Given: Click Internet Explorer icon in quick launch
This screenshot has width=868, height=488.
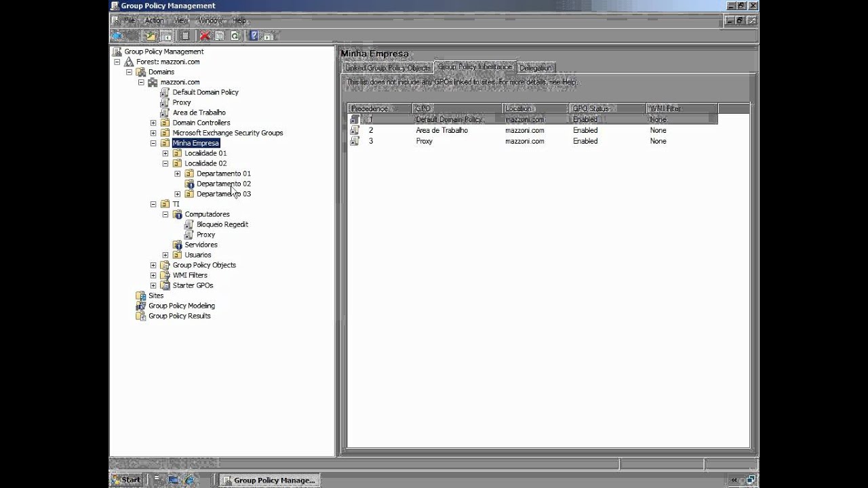Looking at the screenshot, I should tap(189, 480).
